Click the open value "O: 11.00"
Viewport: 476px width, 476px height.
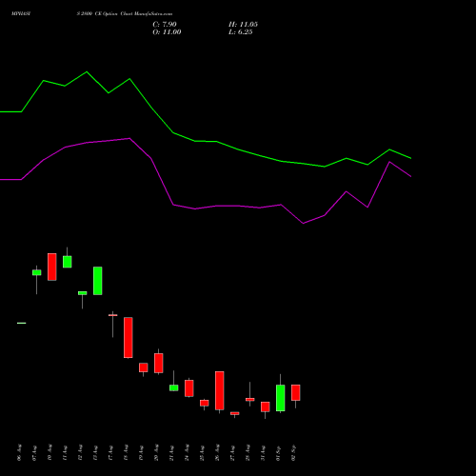tap(167, 32)
